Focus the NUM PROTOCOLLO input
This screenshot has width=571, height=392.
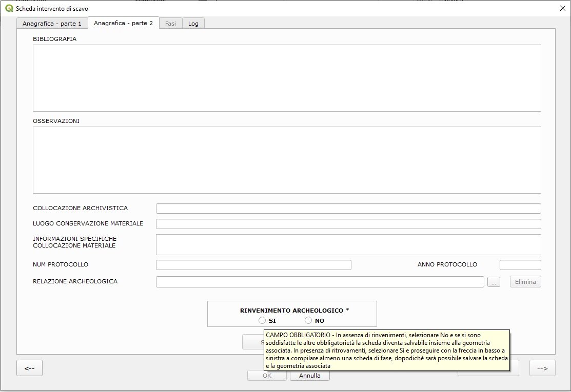[253, 265]
